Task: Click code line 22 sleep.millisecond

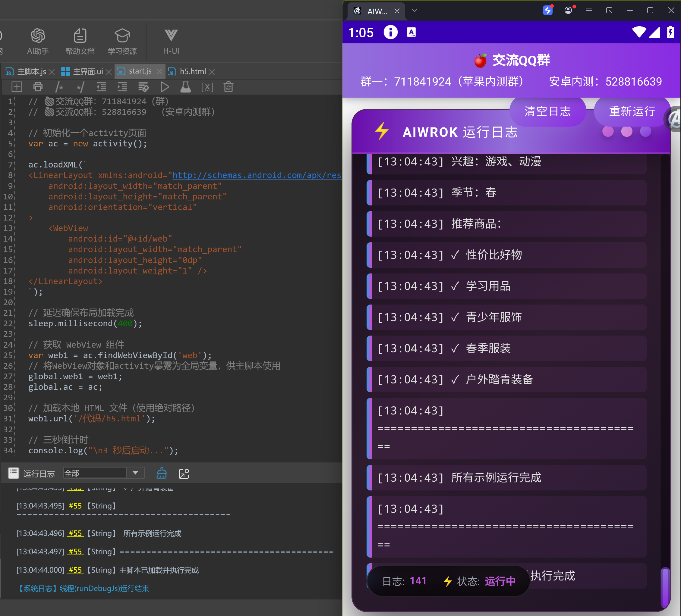Action: coord(85,323)
